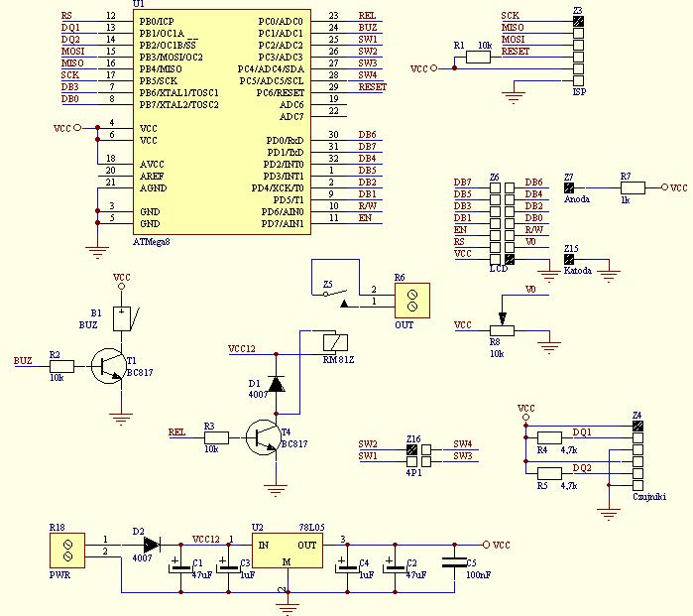Click VCC output port right of C5
The width and height of the screenshot is (693, 616).
(x=497, y=545)
